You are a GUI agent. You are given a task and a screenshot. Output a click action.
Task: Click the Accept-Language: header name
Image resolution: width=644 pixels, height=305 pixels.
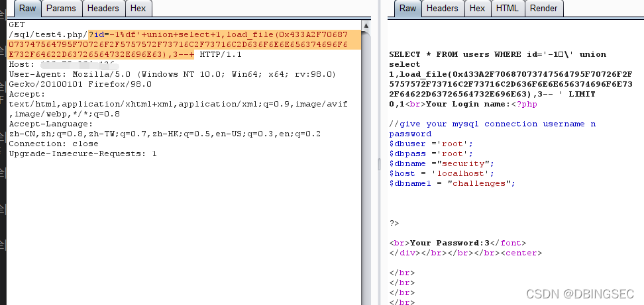pyautogui.click(x=51, y=124)
